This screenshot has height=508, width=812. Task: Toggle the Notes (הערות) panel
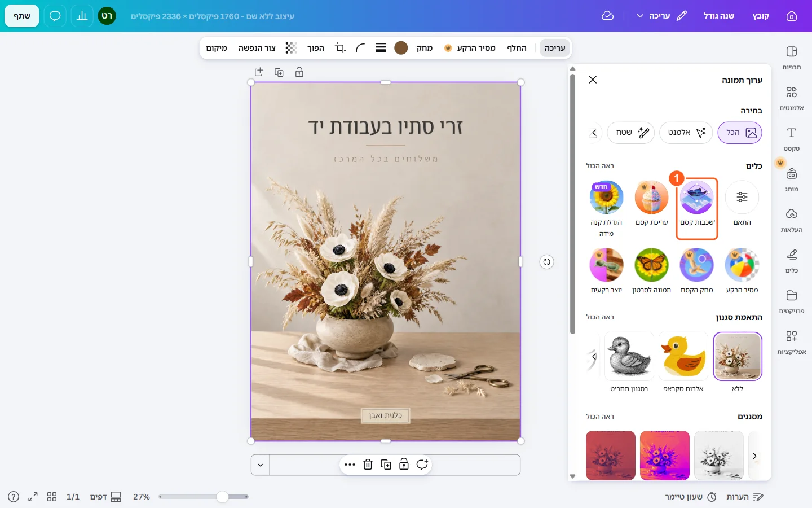[x=745, y=497]
